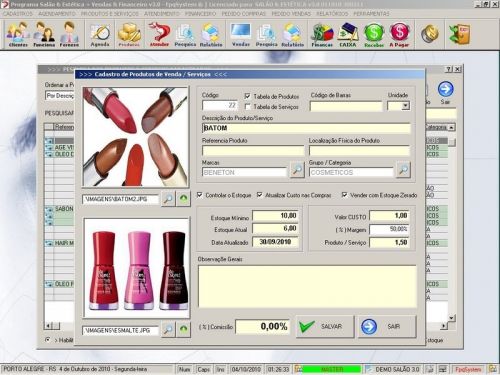500x375 pixels.
Task: Browse for the BATOM2.JPG image file
Action: click(x=168, y=199)
